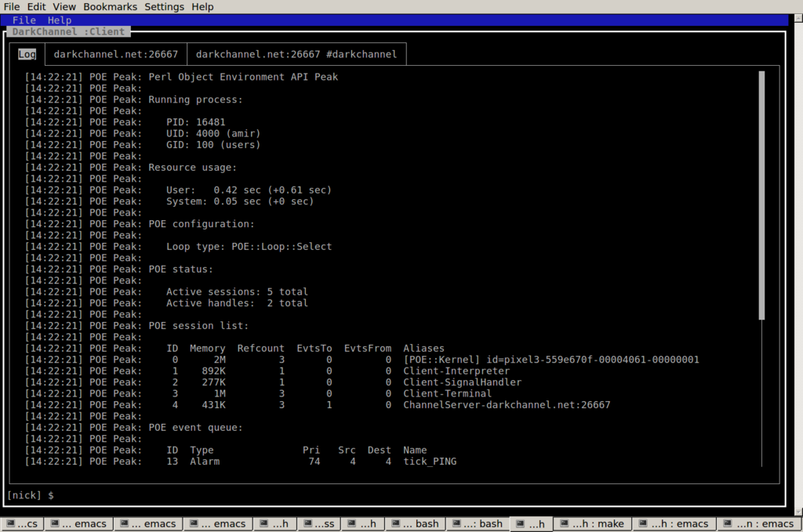
Task: Click the log pane's vertical scrollbar thumb
Action: click(x=761, y=196)
